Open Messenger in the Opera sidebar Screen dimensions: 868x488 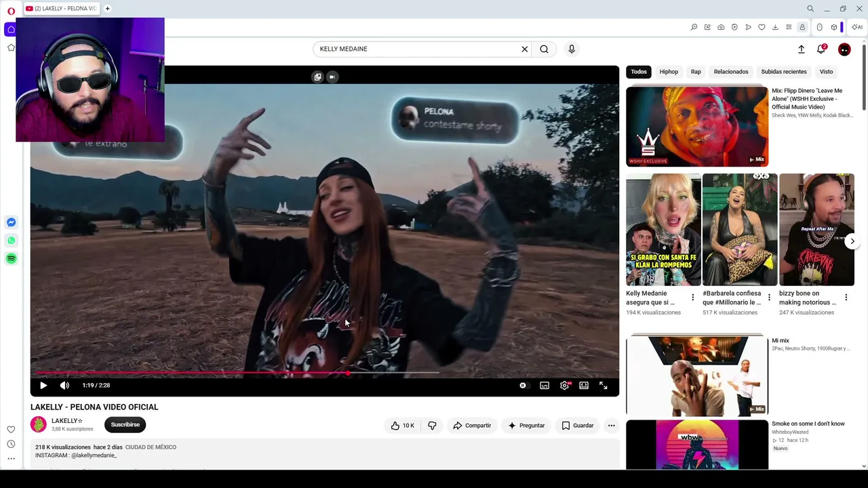[x=11, y=222]
